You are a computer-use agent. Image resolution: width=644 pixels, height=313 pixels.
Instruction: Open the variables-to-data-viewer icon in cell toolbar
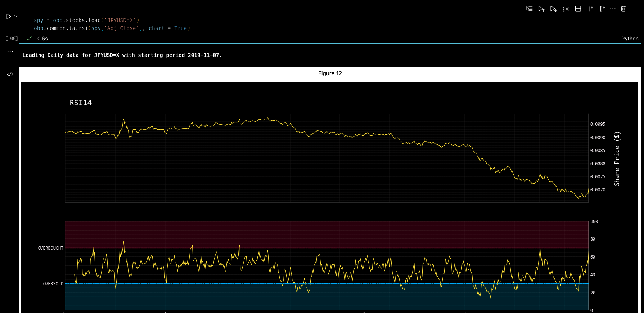566,9
